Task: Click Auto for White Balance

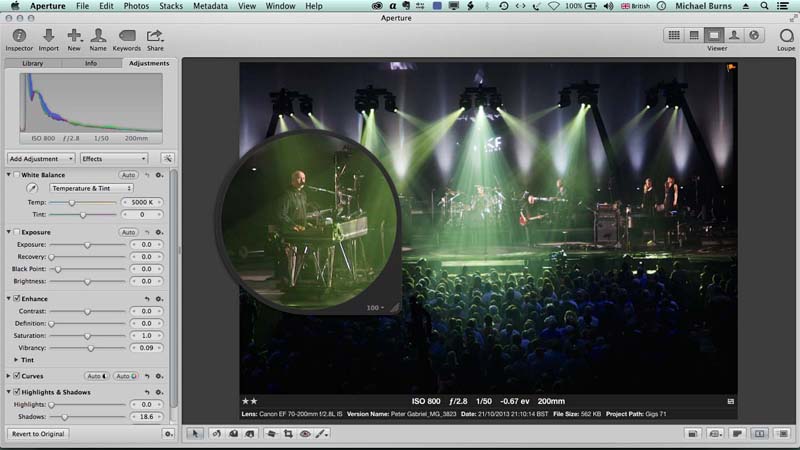Action: [128, 175]
